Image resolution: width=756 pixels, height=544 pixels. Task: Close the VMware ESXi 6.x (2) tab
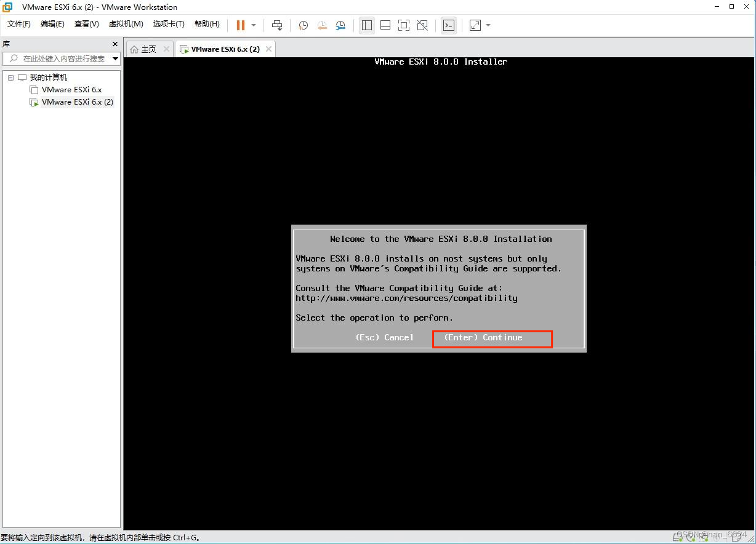click(268, 49)
